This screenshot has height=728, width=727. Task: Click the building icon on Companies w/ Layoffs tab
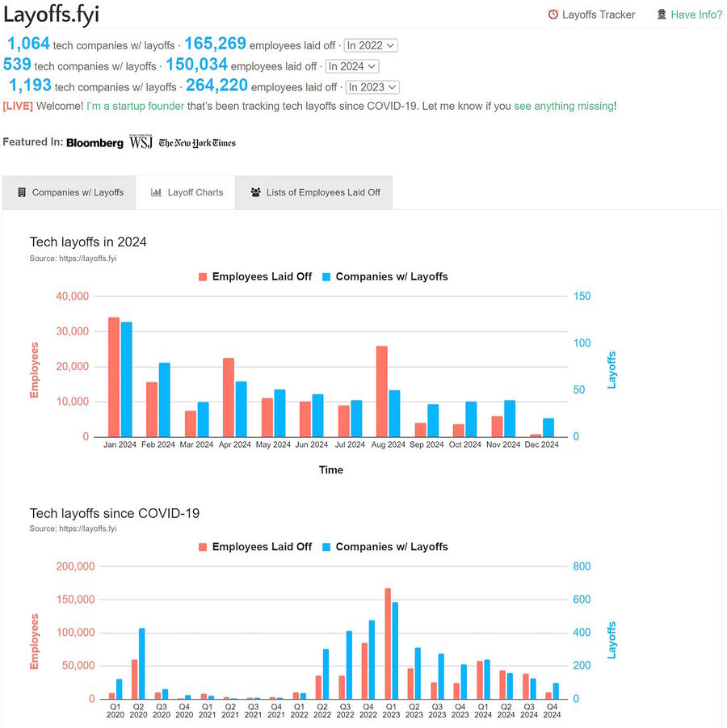22,192
